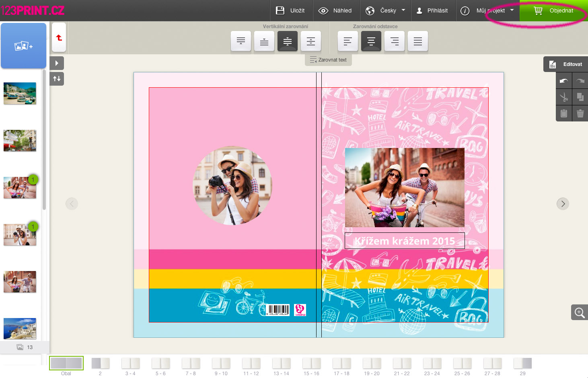Image resolution: width=588 pixels, height=378 pixels.
Task: Click the sort photos up-down arrows icon
Action: (x=57, y=79)
